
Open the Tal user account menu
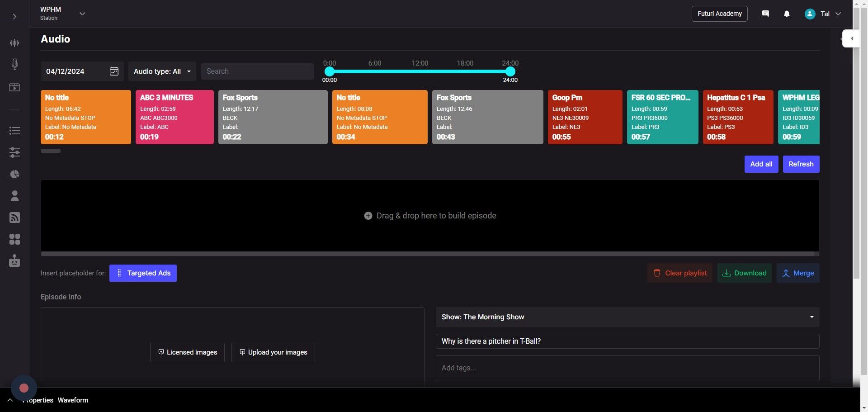(823, 14)
